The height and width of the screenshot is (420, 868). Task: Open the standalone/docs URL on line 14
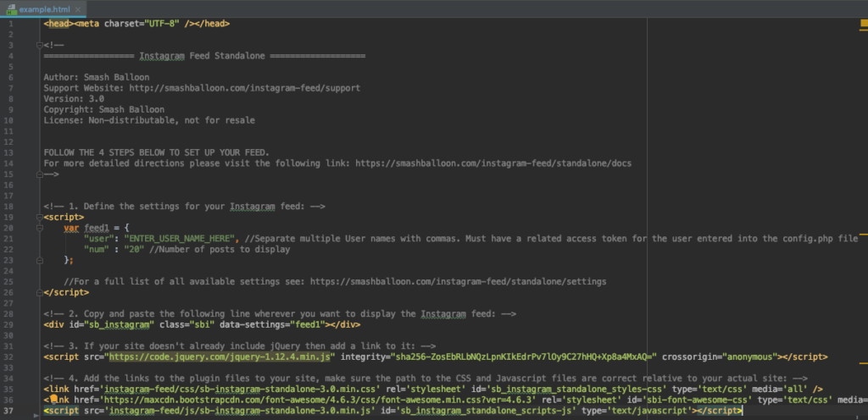pyautogui.click(x=492, y=163)
